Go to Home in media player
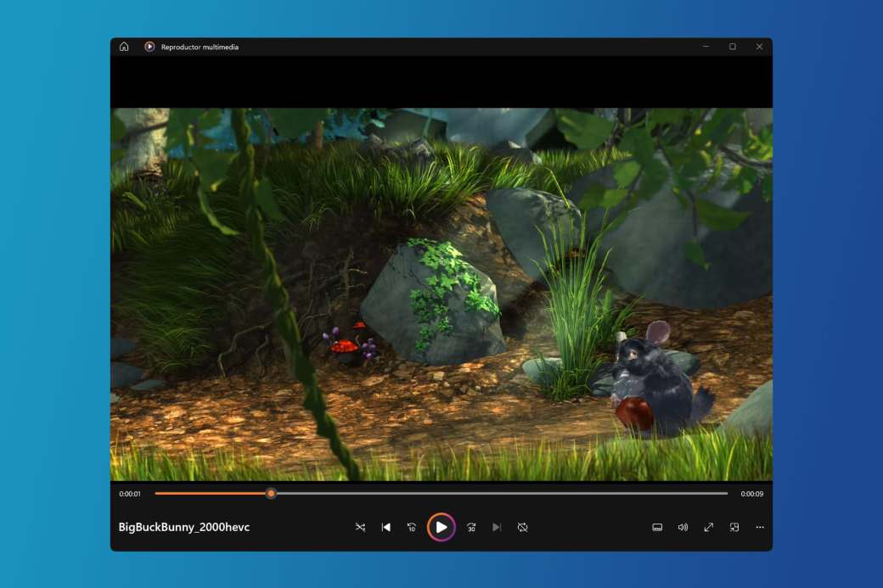 [124, 47]
